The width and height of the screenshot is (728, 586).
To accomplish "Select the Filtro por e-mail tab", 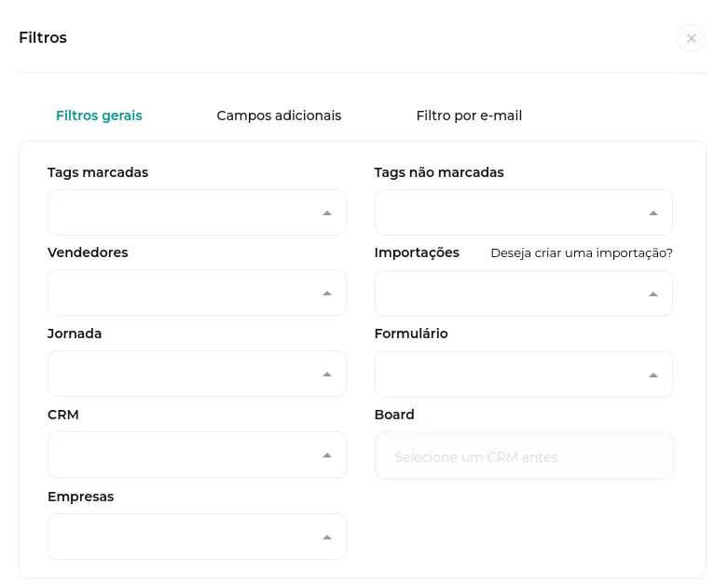I will click(x=469, y=116).
